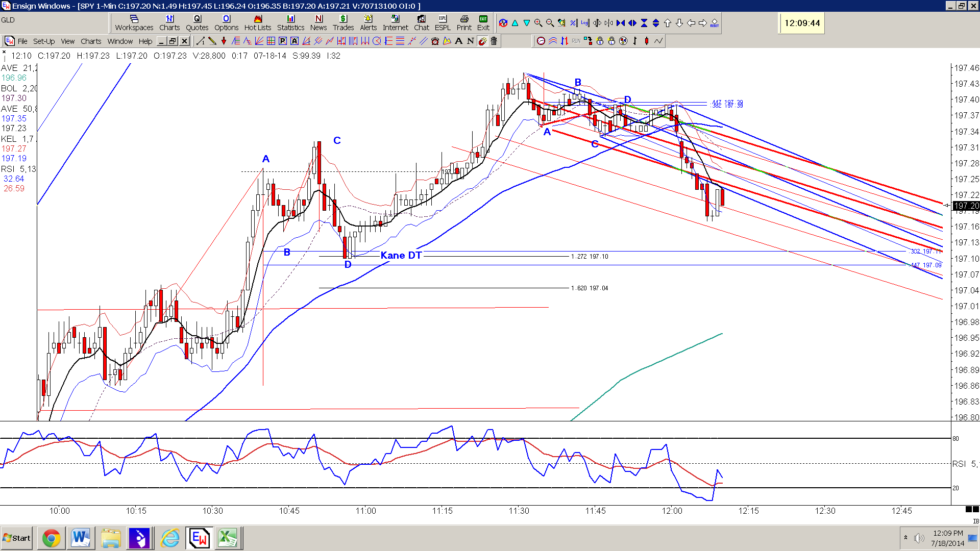Toggle the Log scale option

(x=585, y=23)
